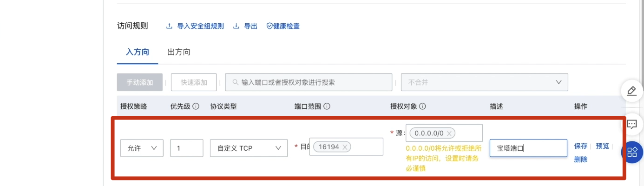The image size is (644, 186).
Task: Open the 不合并 merge dropdown
Action: coord(485,82)
